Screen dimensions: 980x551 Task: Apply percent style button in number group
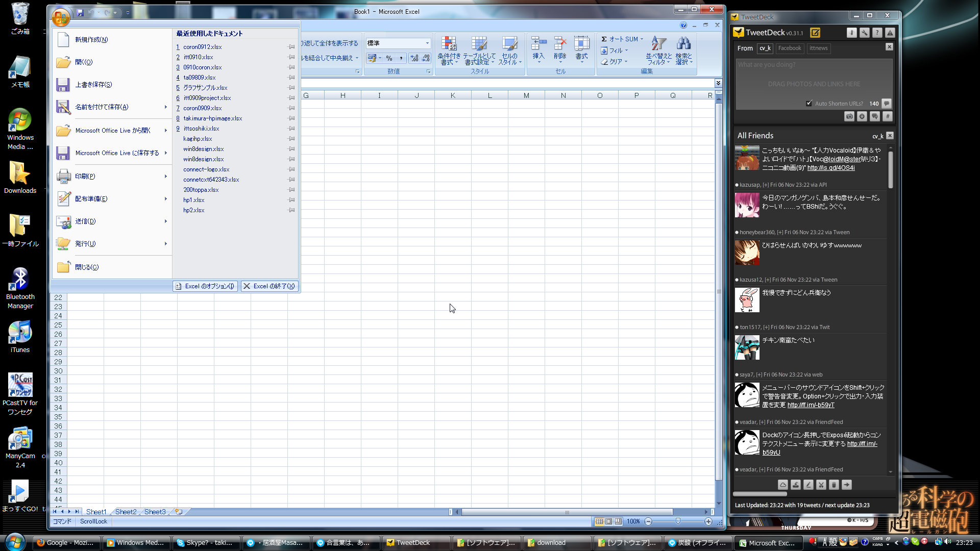389,58
